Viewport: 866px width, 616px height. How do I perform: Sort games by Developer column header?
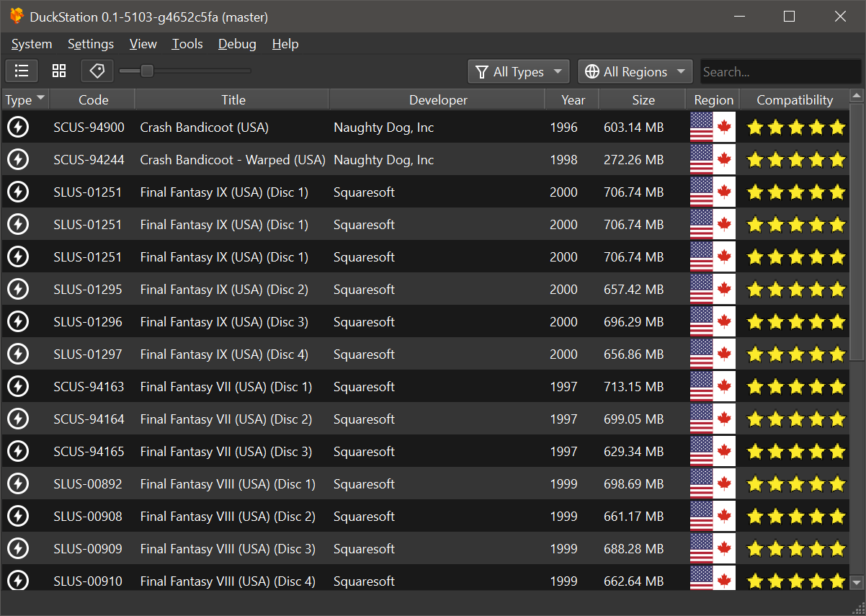[x=438, y=100]
